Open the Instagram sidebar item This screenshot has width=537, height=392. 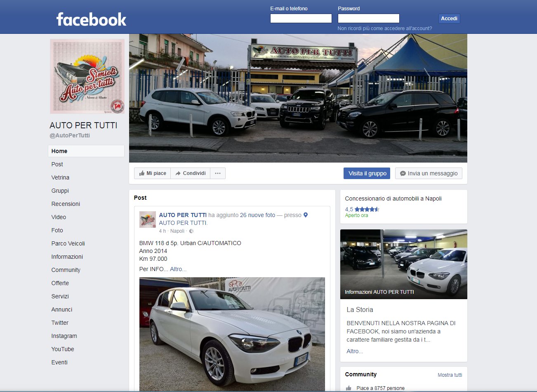(64, 336)
